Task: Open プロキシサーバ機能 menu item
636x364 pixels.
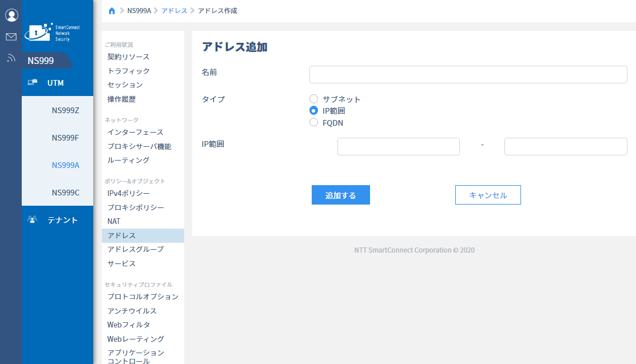Action: tap(139, 146)
